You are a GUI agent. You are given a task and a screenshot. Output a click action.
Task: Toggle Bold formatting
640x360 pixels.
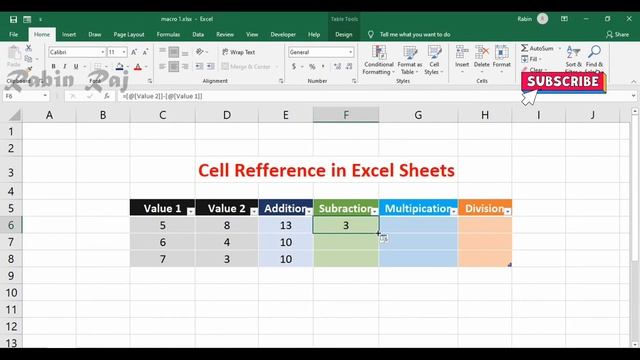point(53,67)
